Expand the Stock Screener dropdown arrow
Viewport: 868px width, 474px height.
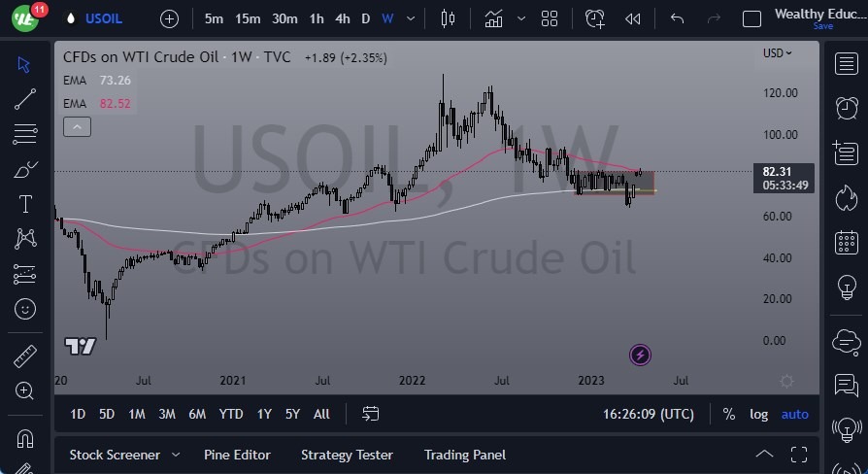click(176, 455)
